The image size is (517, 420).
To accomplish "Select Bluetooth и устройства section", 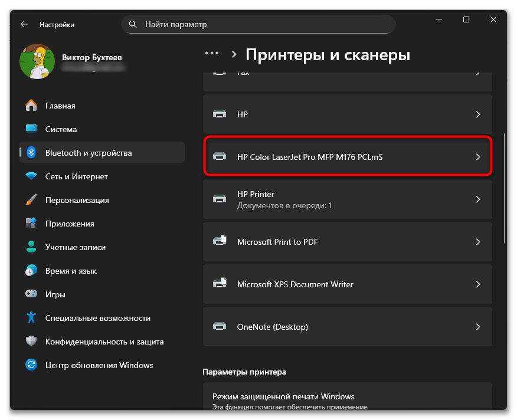I will coord(102,152).
